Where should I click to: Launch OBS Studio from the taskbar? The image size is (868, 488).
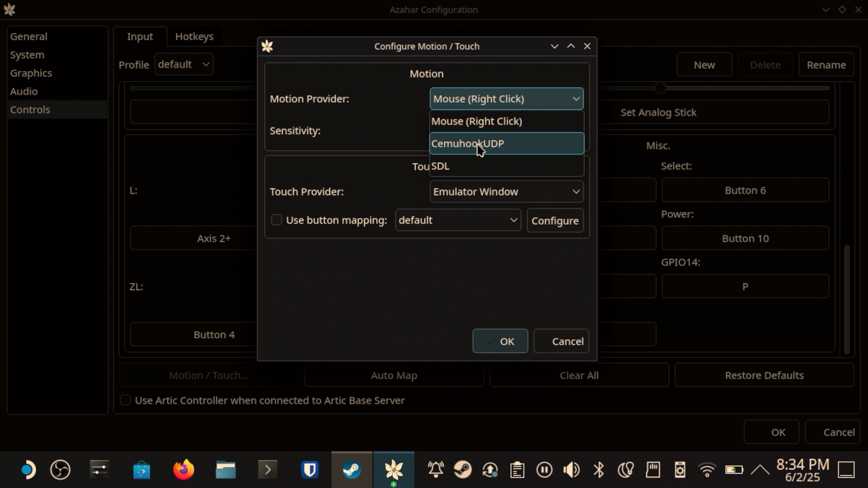tap(60, 470)
